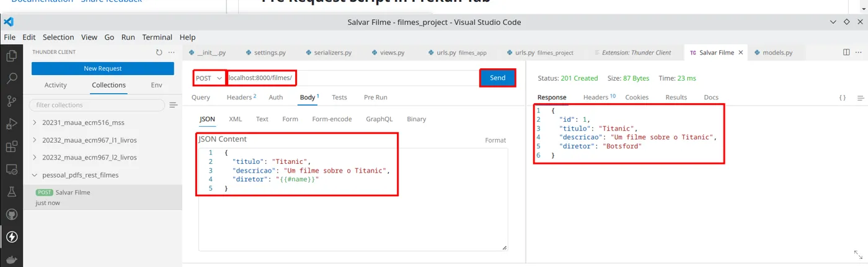This screenshot has height=267, width=868.
Task: Select the Binary body type
Action: pos(417,119)
